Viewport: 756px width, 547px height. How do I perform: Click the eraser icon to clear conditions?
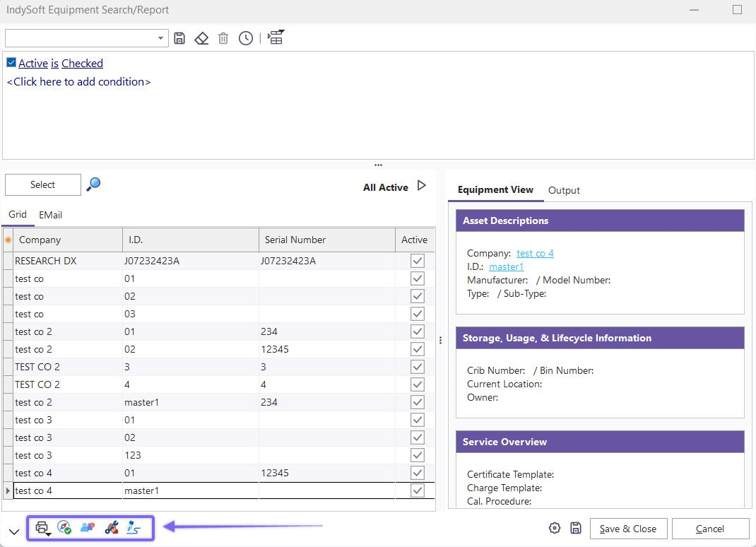coord(201,38)
